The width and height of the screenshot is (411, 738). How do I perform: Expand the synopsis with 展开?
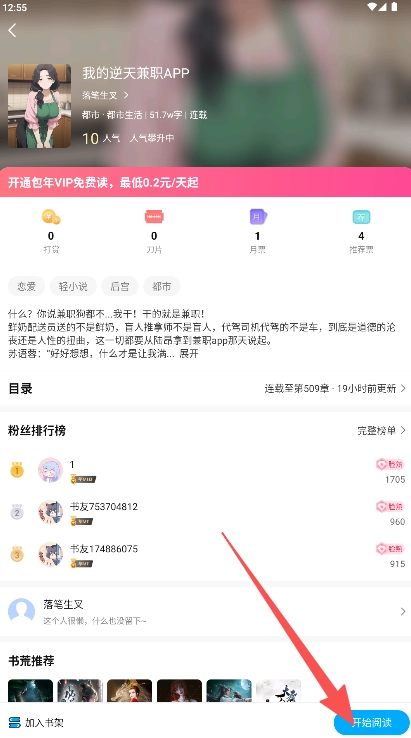189,353
